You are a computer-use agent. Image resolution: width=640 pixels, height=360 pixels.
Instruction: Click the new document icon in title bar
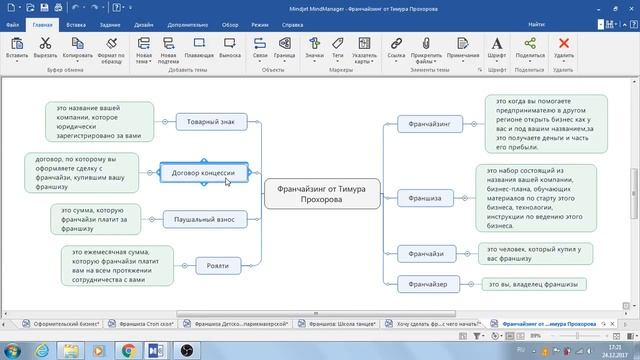pos(11,7)
